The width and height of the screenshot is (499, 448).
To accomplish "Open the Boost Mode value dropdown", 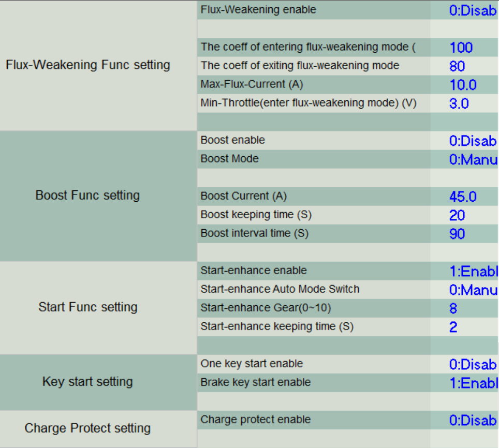I will 473,159.
